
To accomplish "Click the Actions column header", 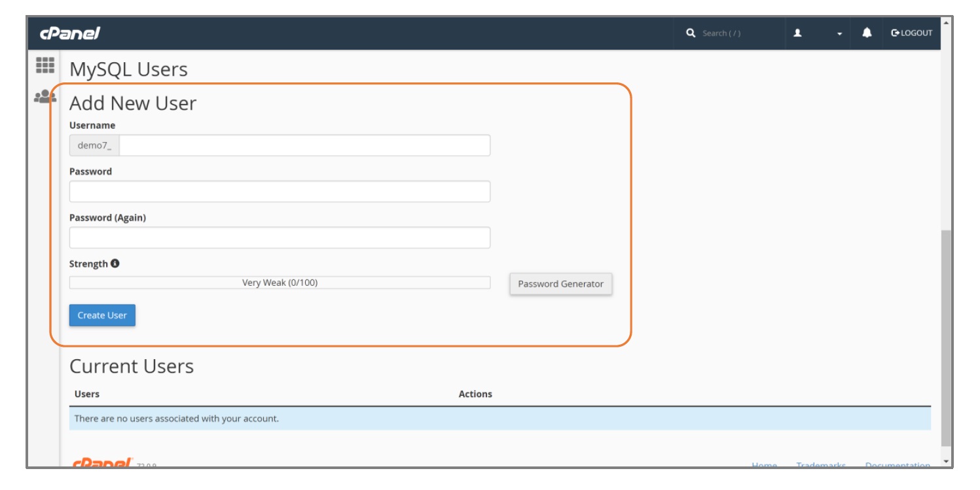I will pos(475,394).
